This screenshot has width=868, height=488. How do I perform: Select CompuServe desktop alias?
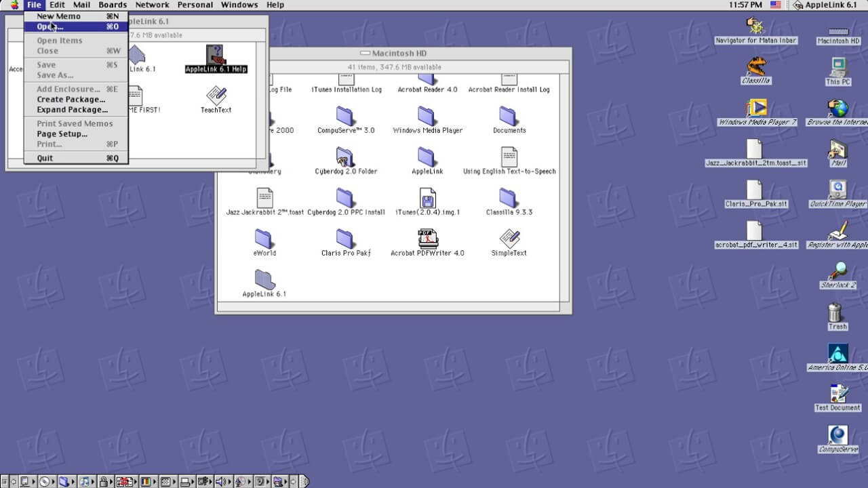(x=838, y=439)
